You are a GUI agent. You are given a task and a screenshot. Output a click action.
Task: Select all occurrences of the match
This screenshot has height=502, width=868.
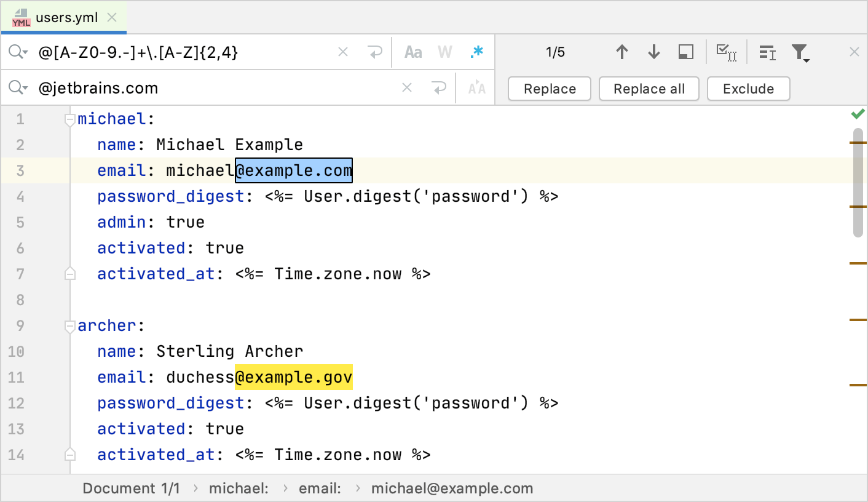click(x=727, y=52)
